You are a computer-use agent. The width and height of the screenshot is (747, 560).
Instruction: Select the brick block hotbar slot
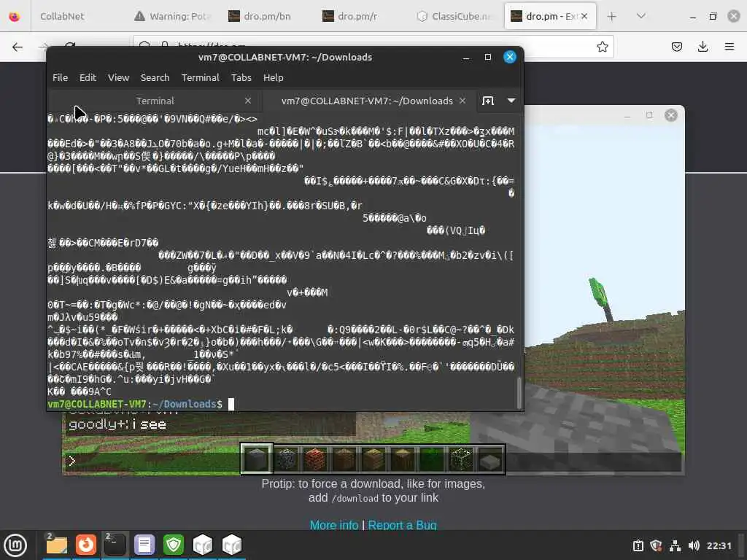tap(315, 459)
